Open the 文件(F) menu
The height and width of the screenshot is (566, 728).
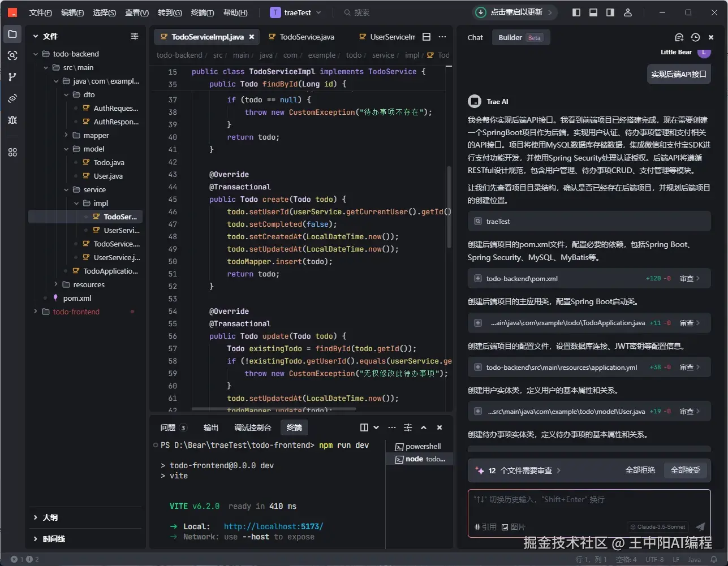(40, 12)
